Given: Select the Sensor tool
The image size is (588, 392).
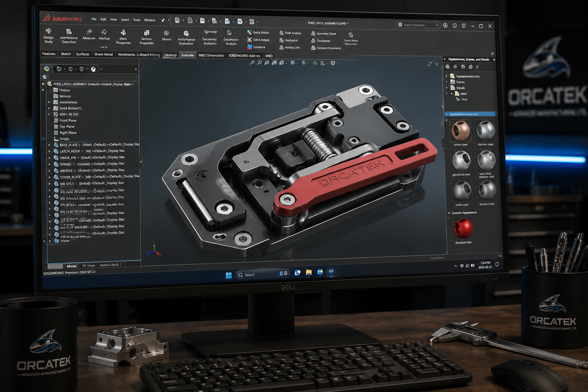Looking at the screenshot, I should (167, 36).
